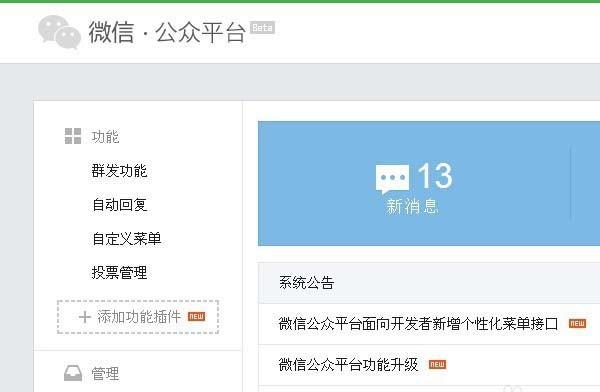This screenshot has width=600, height=392.
Task: Click the WeChat chat bubbles logo
Action: [59, 32]
